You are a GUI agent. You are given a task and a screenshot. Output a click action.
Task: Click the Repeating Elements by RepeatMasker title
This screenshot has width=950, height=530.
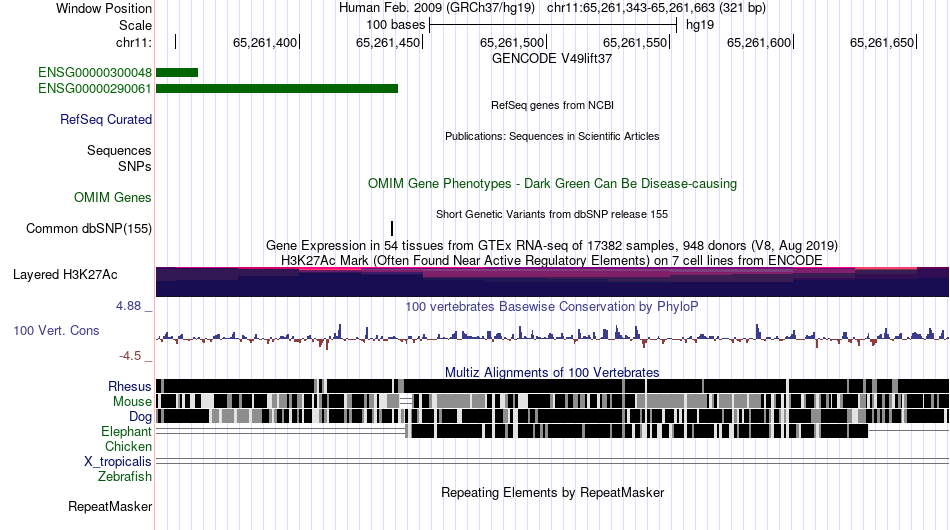click(553, 492)
